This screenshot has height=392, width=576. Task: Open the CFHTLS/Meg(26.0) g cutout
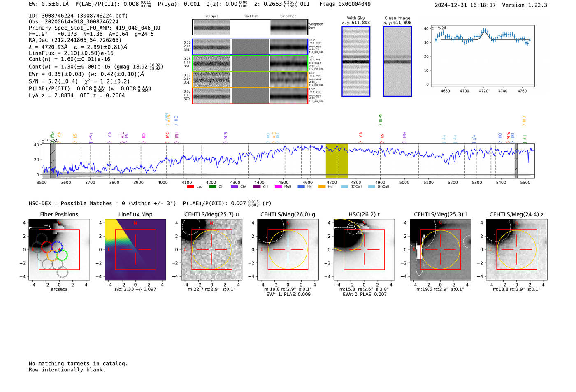coord(288,249)
